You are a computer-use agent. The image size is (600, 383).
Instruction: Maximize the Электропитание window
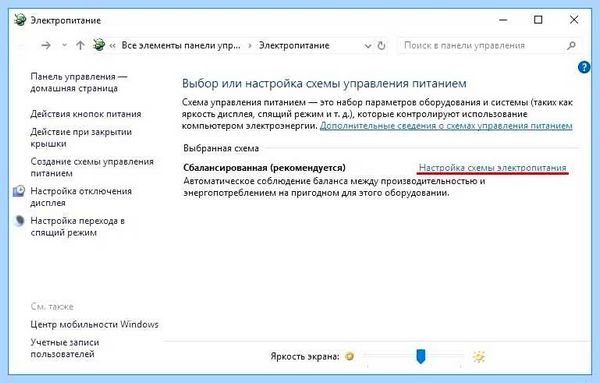538,20
